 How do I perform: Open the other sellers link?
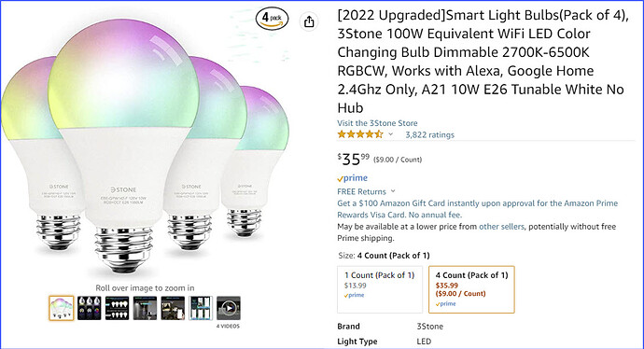(501, 227)
